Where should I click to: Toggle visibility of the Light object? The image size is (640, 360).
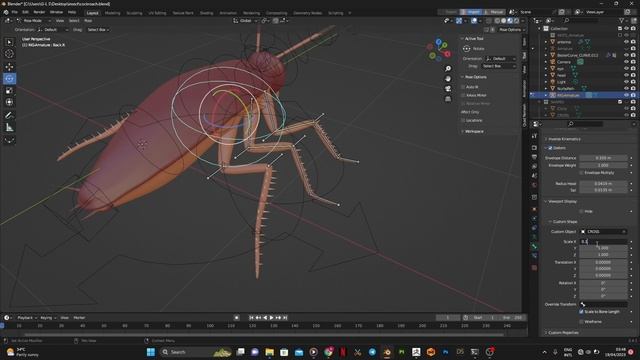click(626, 82)
